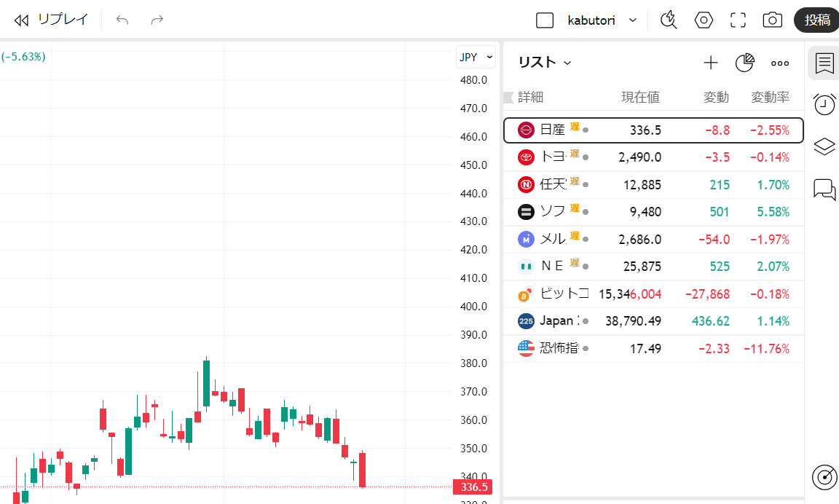The width and height of the screenshot is (839, 504).
Task: Click the (−5.63%) chart change label
Action: pos(23,57)
